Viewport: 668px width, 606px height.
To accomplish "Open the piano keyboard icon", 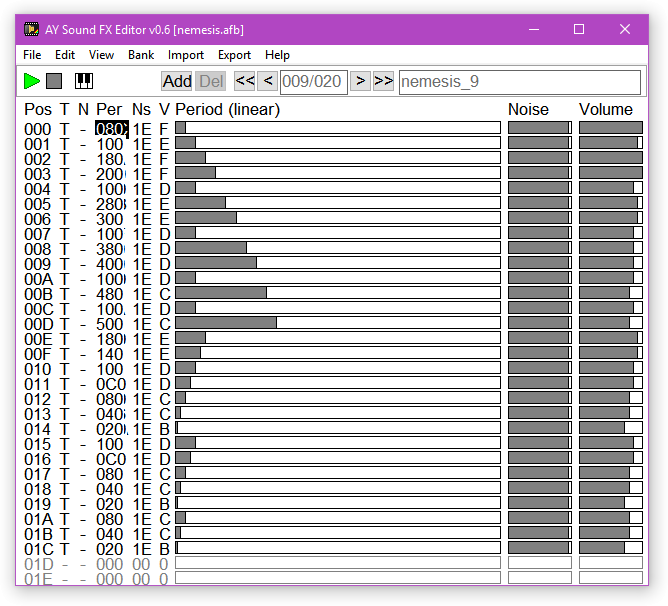I will click(84, 81).
